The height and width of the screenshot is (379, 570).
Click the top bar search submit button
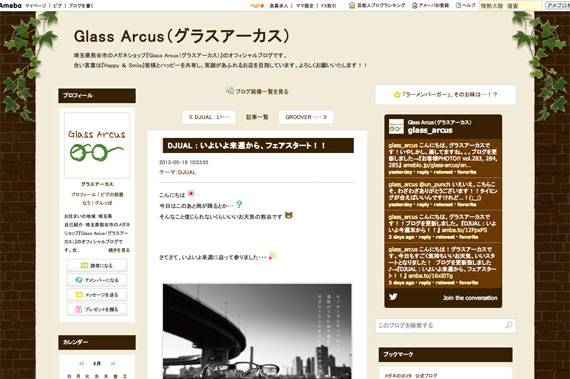[557, 5]
